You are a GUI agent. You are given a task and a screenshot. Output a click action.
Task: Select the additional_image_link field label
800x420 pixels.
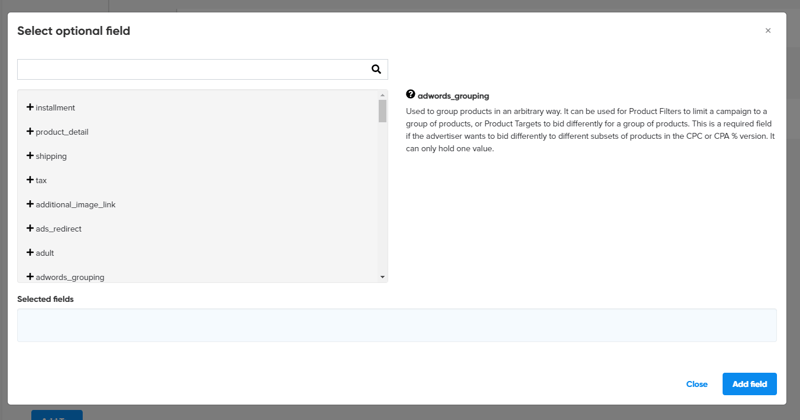coord(76,205)
